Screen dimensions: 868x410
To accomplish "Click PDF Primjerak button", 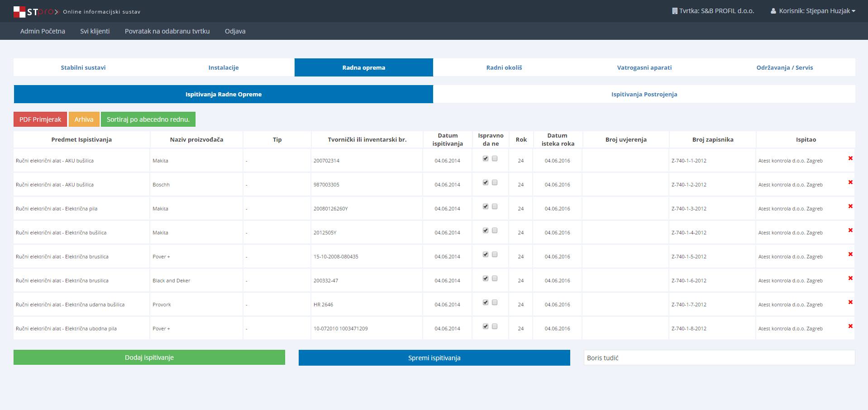I will tap(40, 119).
